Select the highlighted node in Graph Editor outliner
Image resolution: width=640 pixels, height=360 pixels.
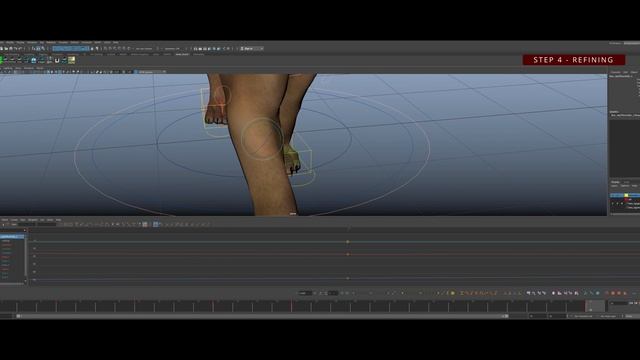pos(11,237)
